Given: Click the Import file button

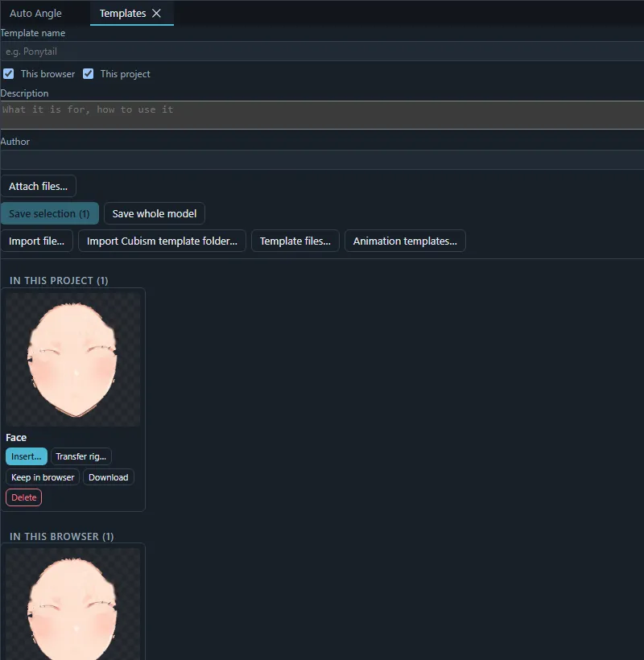Looking at the screenshot, I should [x=36, y=241].
